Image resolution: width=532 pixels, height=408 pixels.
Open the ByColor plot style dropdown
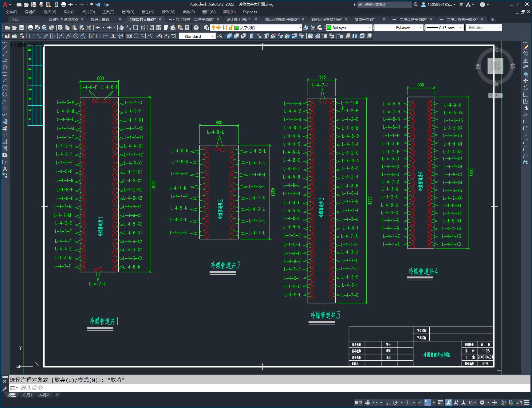pos(484,28)
